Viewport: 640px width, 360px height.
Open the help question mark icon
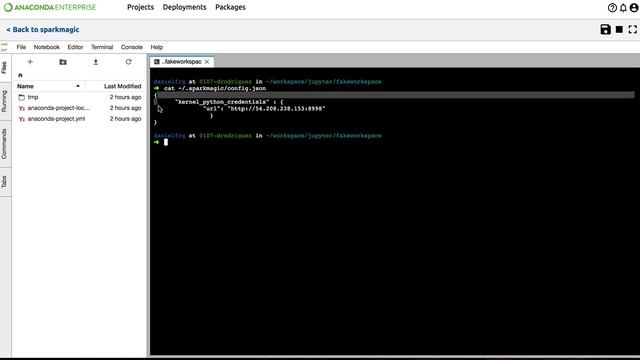(612, 8)
